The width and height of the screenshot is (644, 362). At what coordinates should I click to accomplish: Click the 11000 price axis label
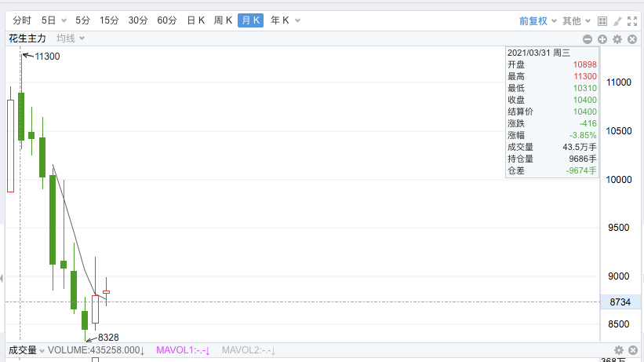619,82
